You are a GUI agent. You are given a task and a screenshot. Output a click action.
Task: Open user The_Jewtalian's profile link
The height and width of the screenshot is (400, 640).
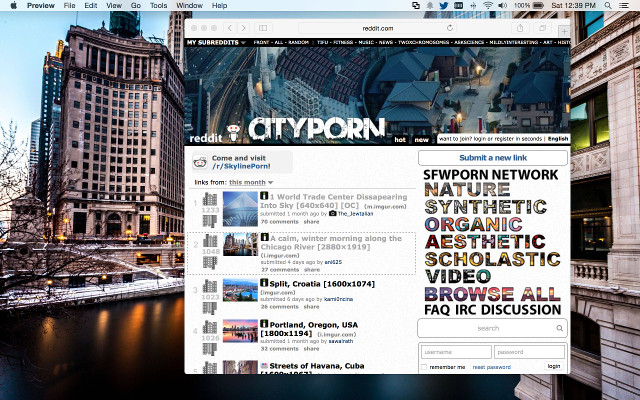point(355,213)
